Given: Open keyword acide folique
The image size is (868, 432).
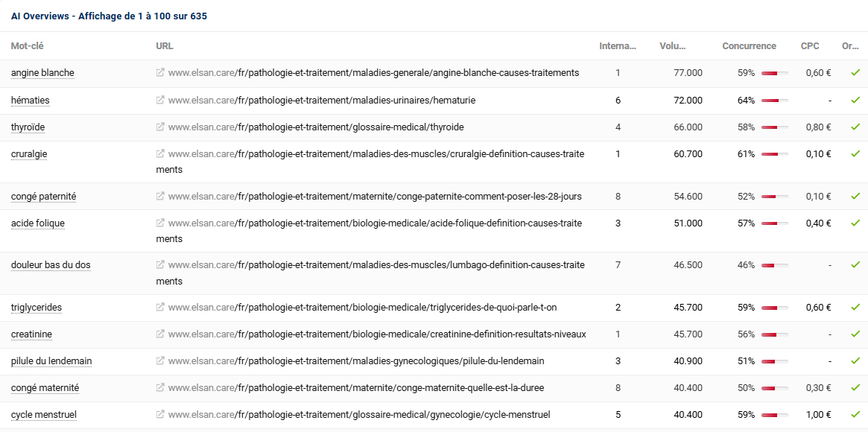Looking at the screenshot, I should [38, 223].
